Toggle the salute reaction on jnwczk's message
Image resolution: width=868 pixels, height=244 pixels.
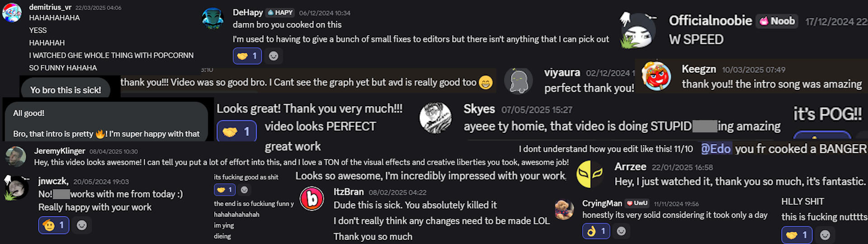54,225
